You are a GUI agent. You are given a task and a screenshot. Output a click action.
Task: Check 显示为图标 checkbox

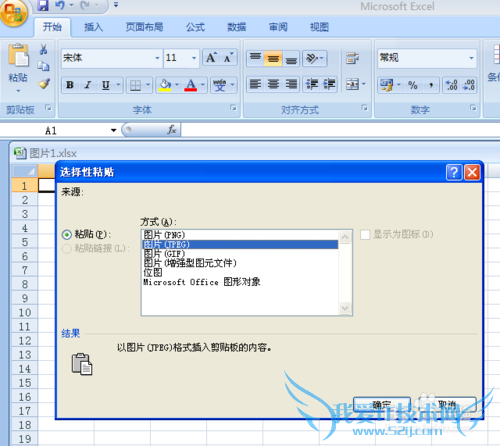click(x=365, y=235)
